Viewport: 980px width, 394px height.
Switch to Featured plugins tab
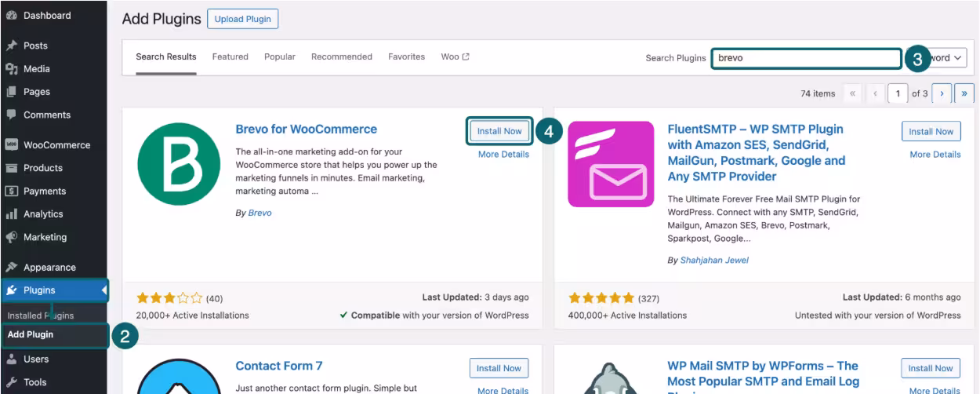pyautogui.click(x=230, y=57)
